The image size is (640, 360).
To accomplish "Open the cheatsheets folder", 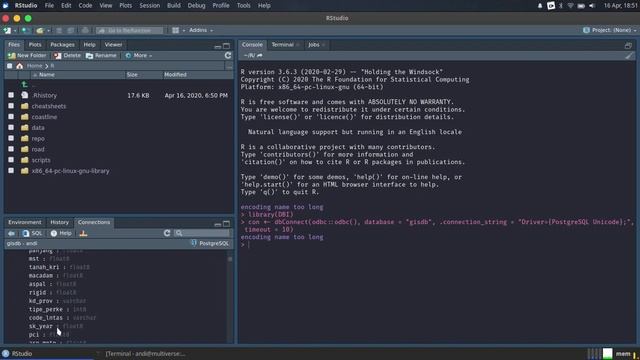I will pyautogui.click(x=49, y=106).
